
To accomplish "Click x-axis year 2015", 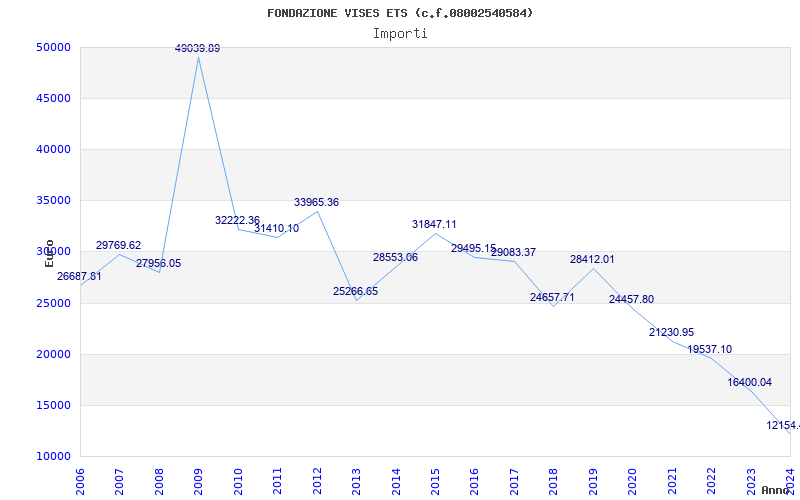I will coord(435,481).
